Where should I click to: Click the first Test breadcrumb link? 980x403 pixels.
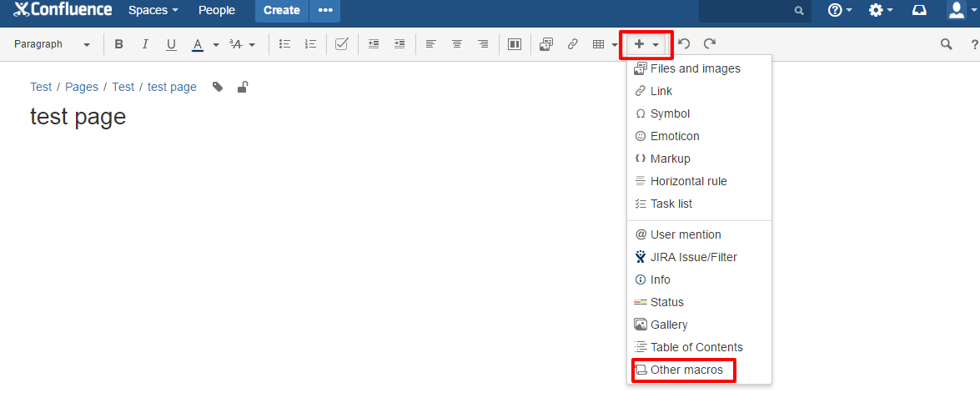click(x=41, y=87)
